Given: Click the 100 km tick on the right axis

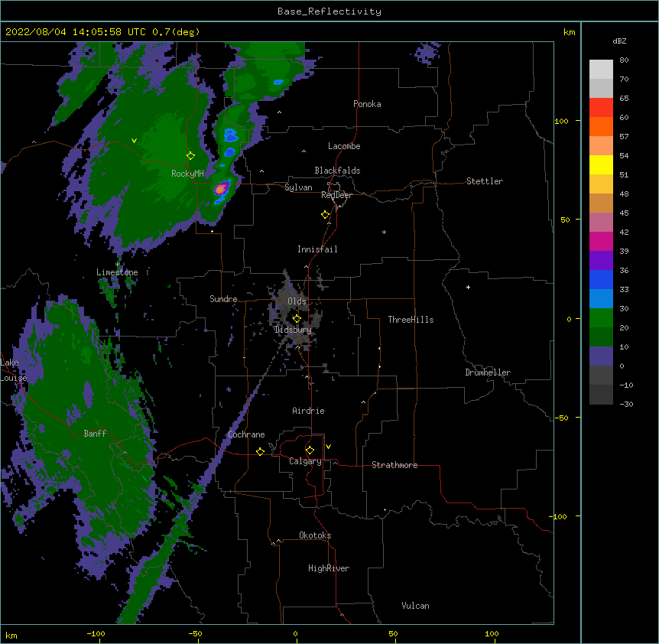Looking at the screenshot, I should pos(561,121).
